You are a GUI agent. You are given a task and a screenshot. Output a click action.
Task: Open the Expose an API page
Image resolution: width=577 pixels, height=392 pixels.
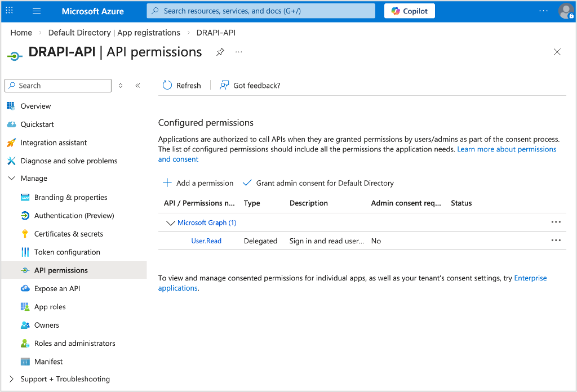click(57, 288)
